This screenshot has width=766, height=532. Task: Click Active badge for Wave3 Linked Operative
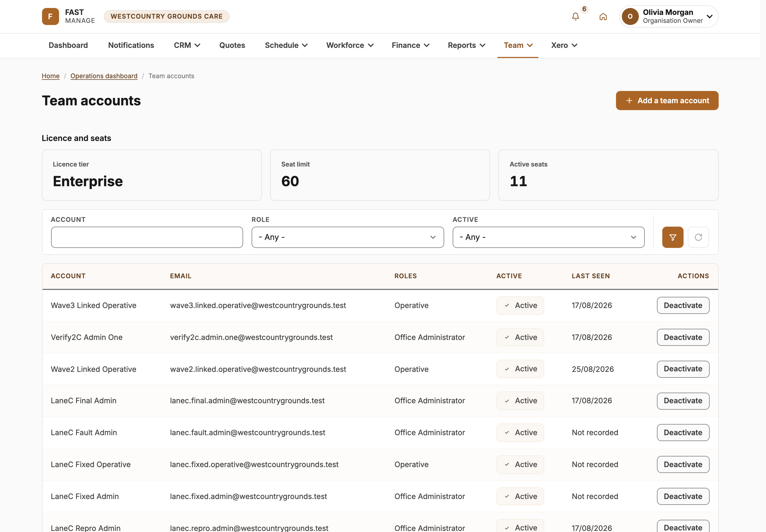click(520, 305)
